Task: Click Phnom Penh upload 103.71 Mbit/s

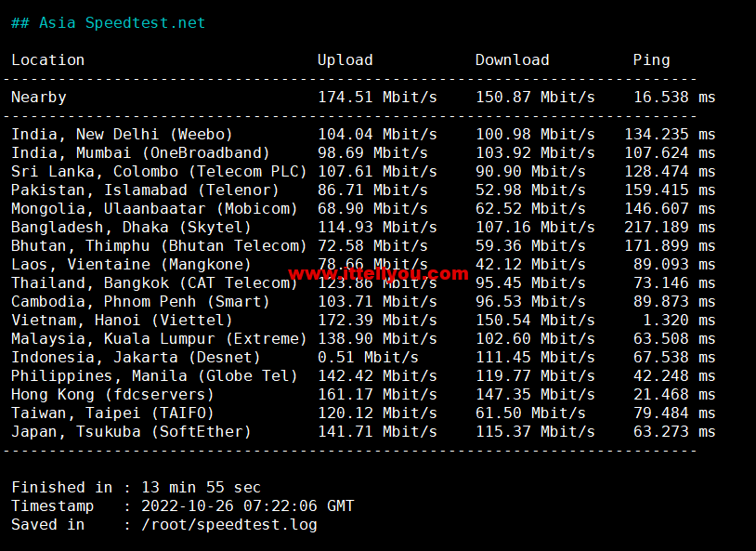Action: point(377,302)
